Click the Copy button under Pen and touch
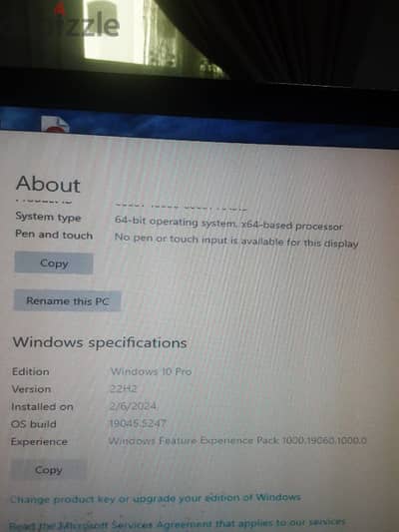 54,264
